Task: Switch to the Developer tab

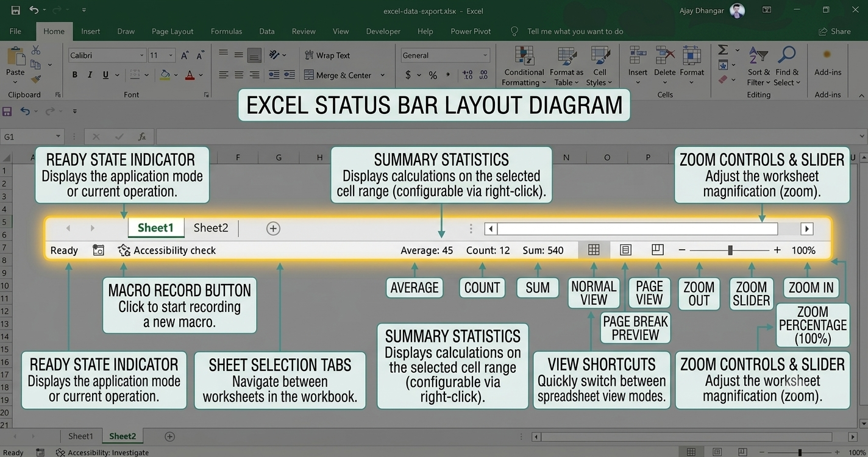Action: [383, 31]
